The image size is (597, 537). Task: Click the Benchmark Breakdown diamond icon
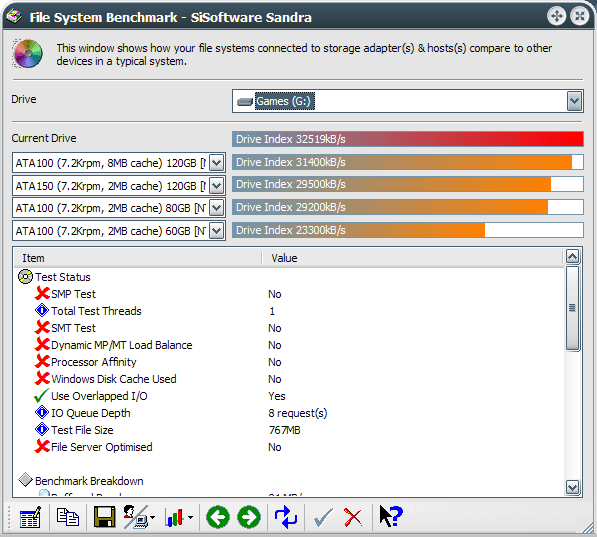pos(26,480)
